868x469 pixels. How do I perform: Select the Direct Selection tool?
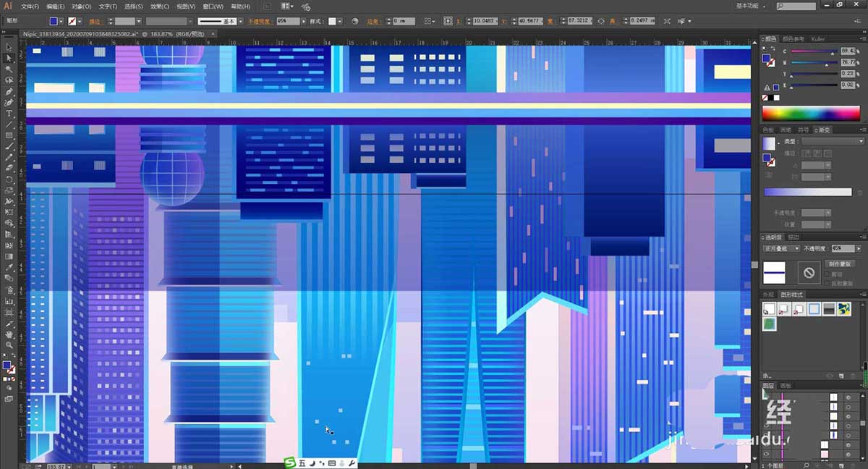coord(9,58)
